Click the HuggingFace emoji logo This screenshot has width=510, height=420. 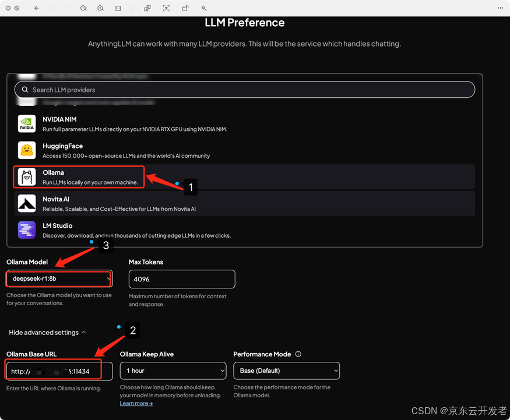point(27,150)
